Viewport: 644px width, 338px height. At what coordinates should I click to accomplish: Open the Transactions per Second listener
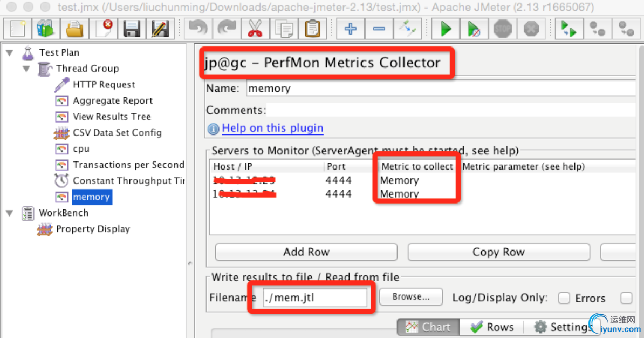point(128,165)
